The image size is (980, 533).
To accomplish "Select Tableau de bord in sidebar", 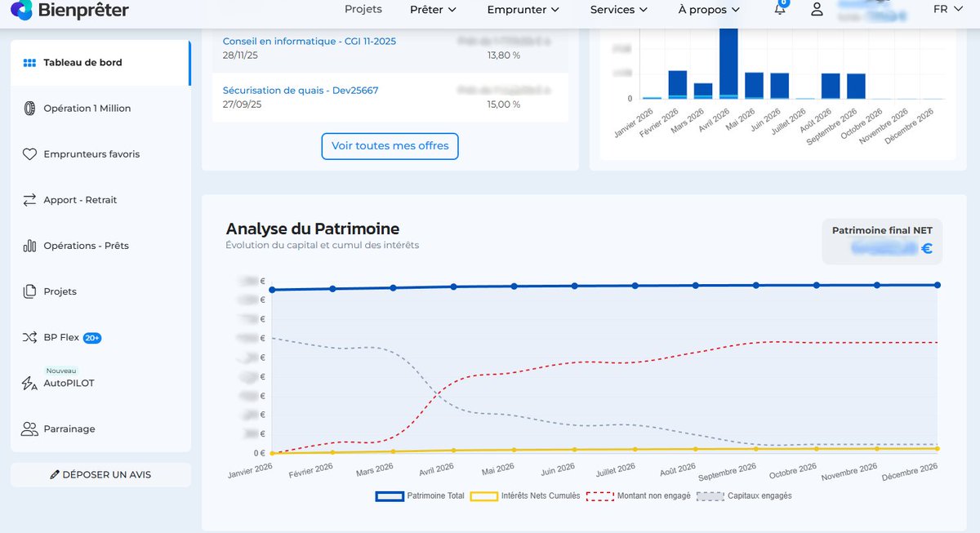I will point(100,63).
